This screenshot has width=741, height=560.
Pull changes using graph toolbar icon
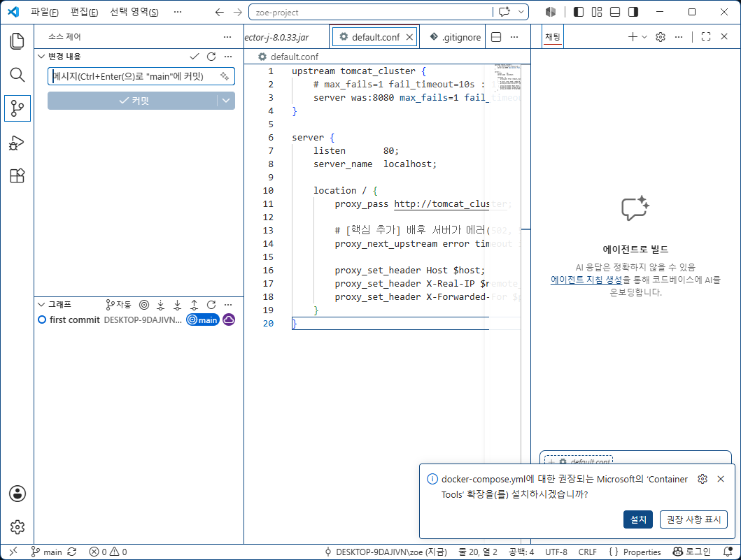(177, 305)
